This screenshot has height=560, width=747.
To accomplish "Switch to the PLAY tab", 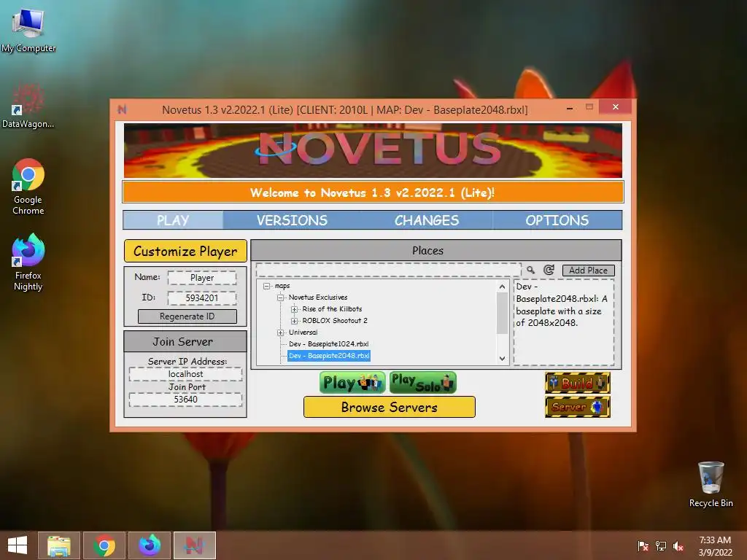I will point(173,220).
